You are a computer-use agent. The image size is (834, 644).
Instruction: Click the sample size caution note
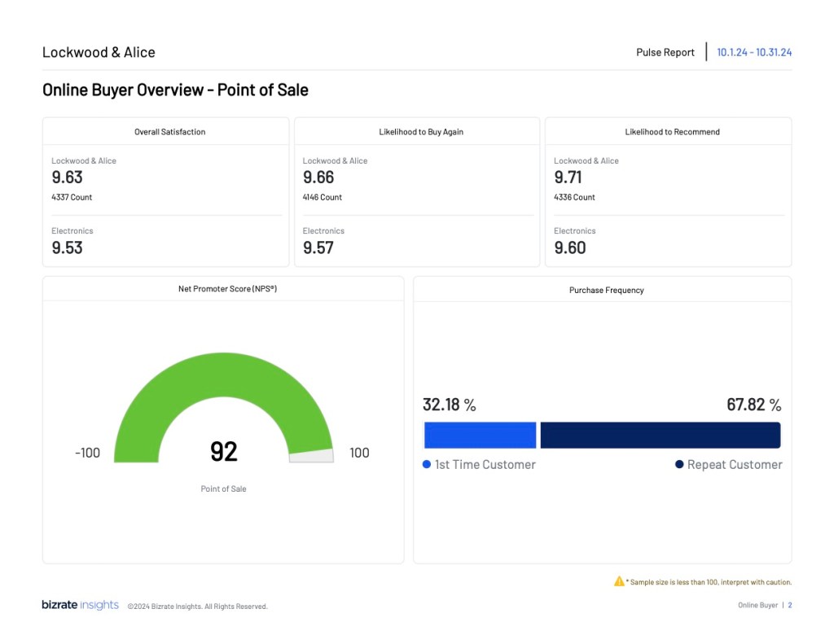710,582
